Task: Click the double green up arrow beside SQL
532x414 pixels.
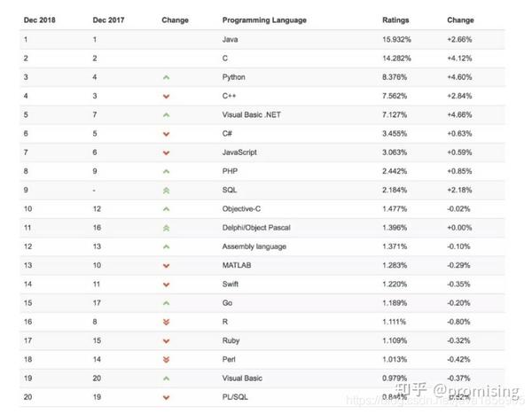Action: [166, 191]
